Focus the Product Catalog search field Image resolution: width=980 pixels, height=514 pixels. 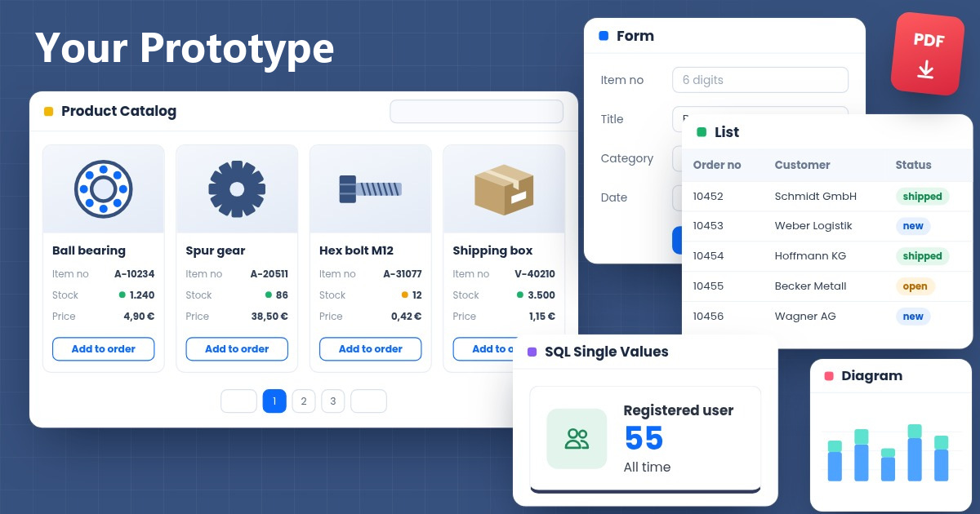click(476, 112)
